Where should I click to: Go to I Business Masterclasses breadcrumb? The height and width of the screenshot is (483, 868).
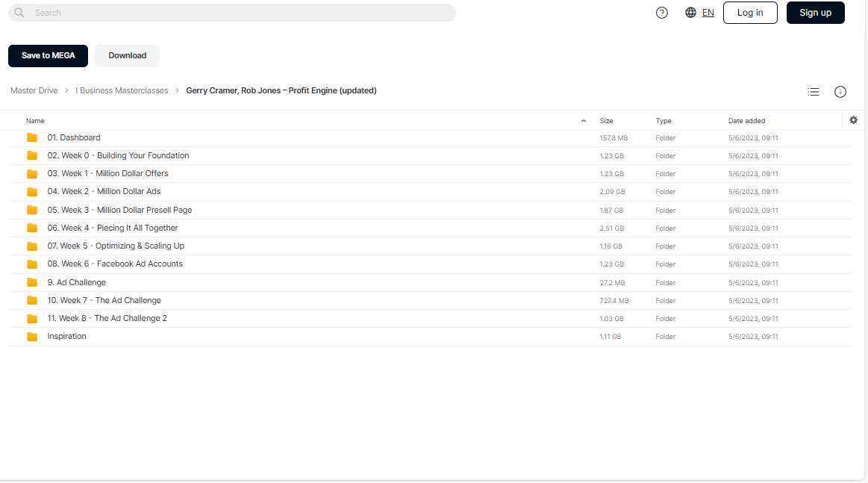[x=122, y=90]
